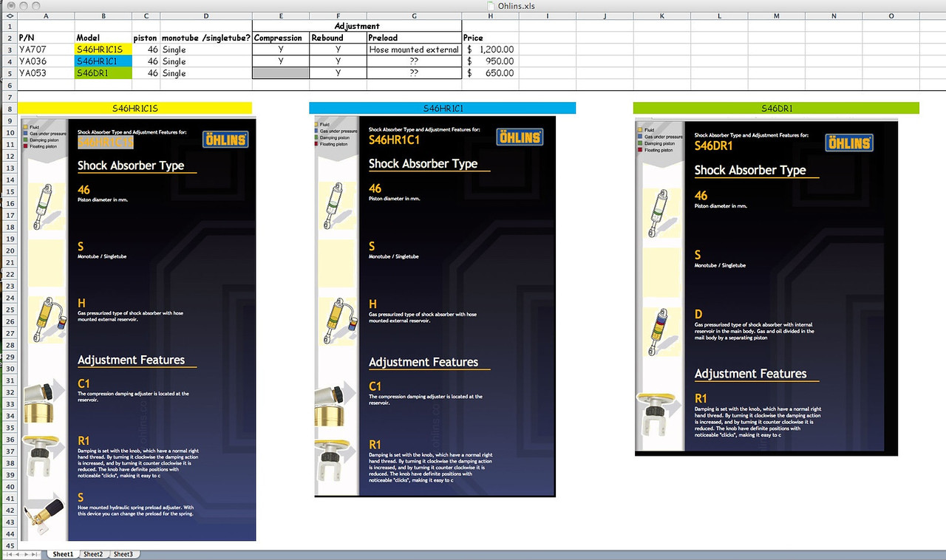The width and height of the screenshot is (946, 560).
Task: Click the Excel file icon in the title bar
Action: [x=492, y=5]
